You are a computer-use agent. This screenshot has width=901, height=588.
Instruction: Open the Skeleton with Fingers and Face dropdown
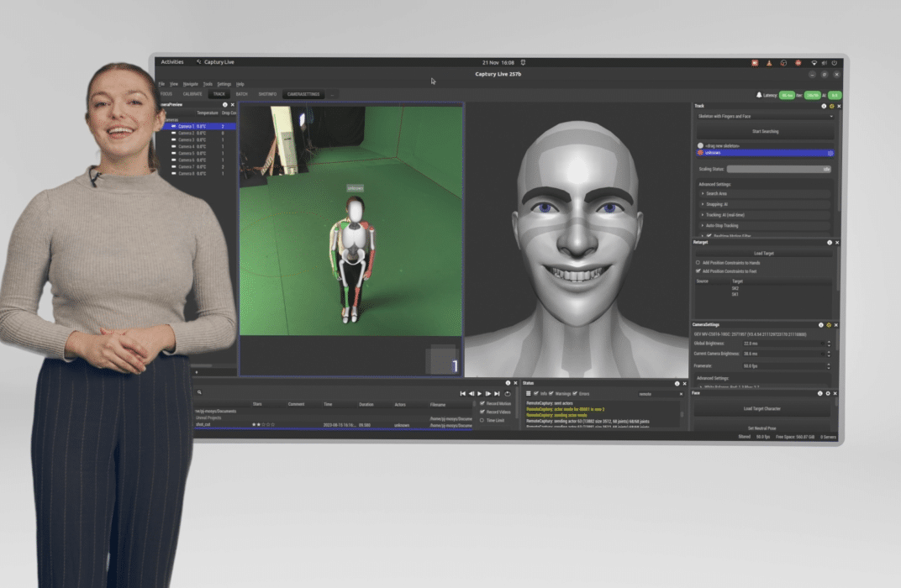[765, 117]
